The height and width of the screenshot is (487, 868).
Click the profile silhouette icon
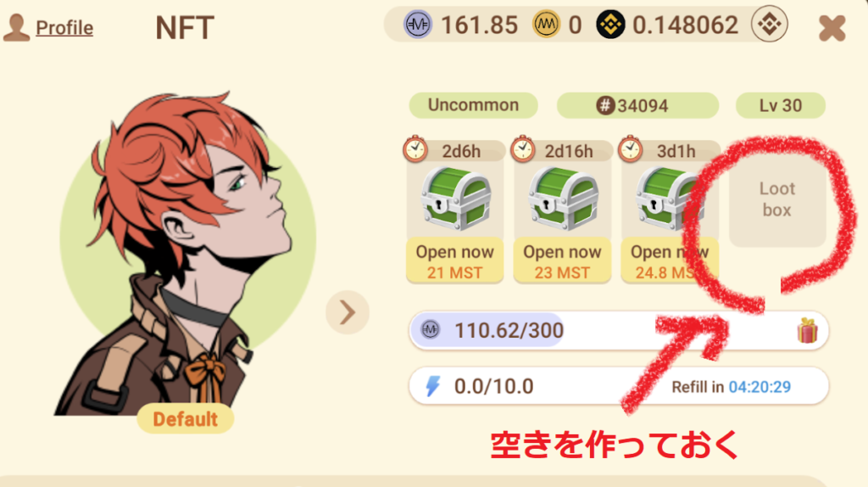(x=16, y=28)
